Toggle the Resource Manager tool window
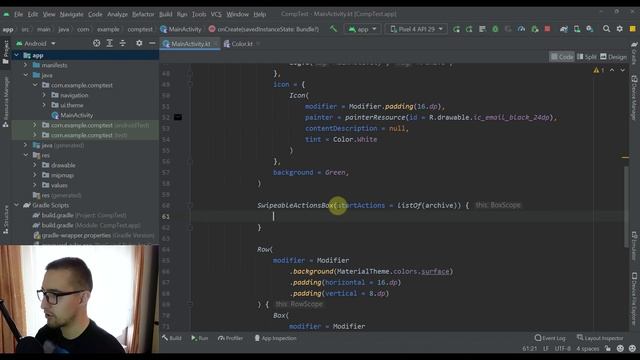The height and width of the screenshot is (360, 640). 5,102
